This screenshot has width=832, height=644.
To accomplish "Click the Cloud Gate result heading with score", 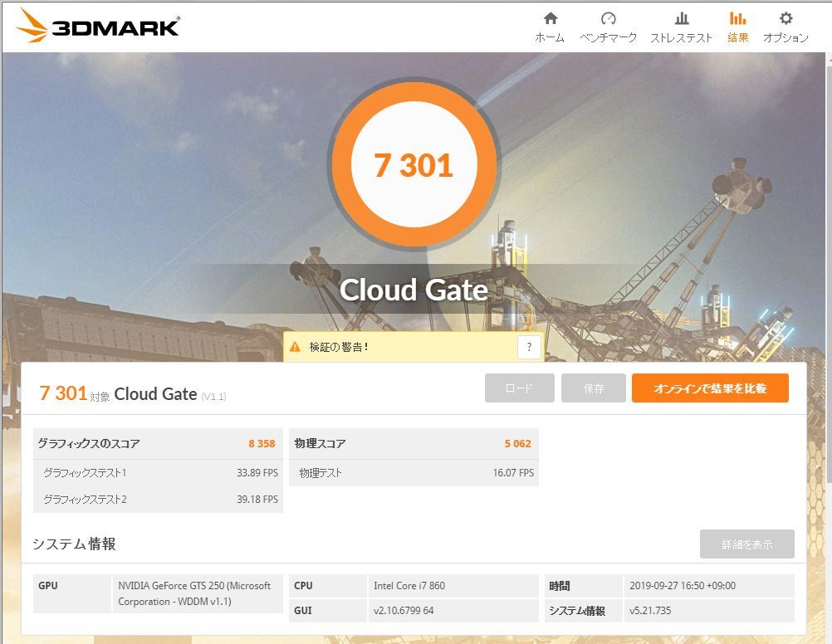I will (x=133, y=393).
